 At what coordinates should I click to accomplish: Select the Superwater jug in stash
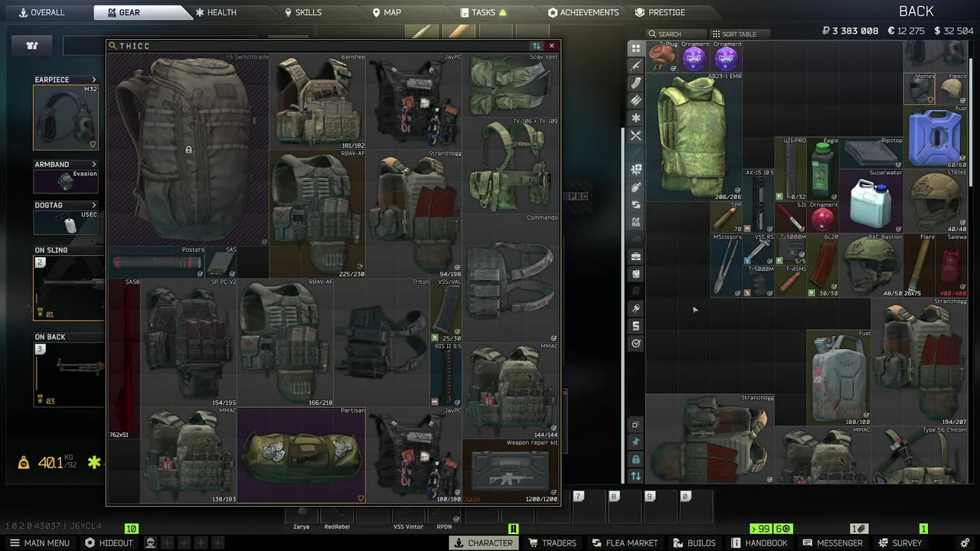pyautogui.click(x=871, y=201)
